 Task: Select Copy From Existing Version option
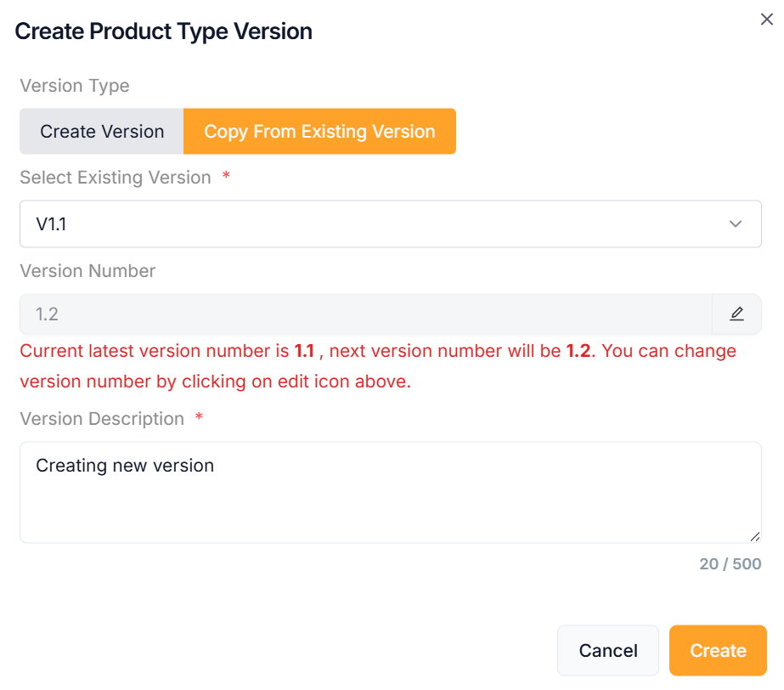(x=319, y=132)
